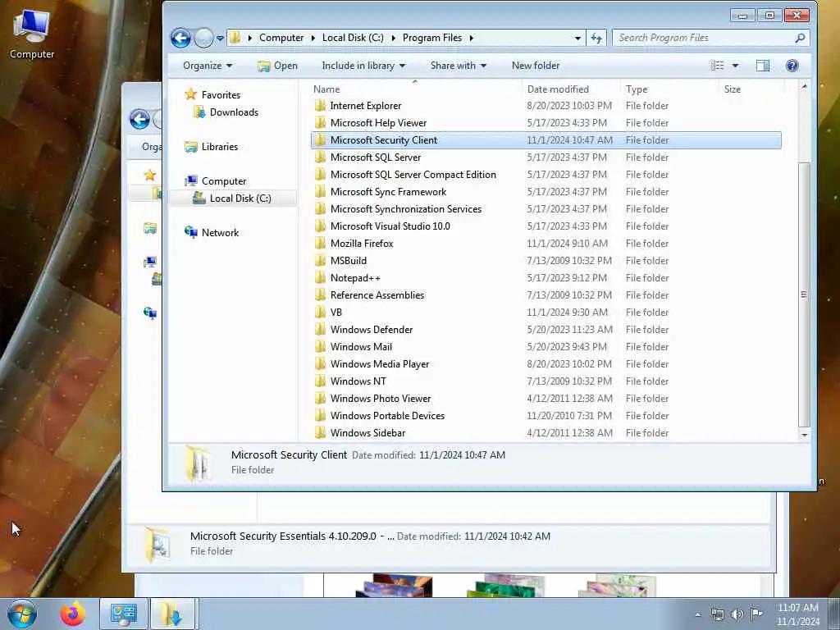This screenshot has height=630, width=840.
Task: Select Microsoft Visual Studio 10.0 folder icon
Action: coord(321,226)
